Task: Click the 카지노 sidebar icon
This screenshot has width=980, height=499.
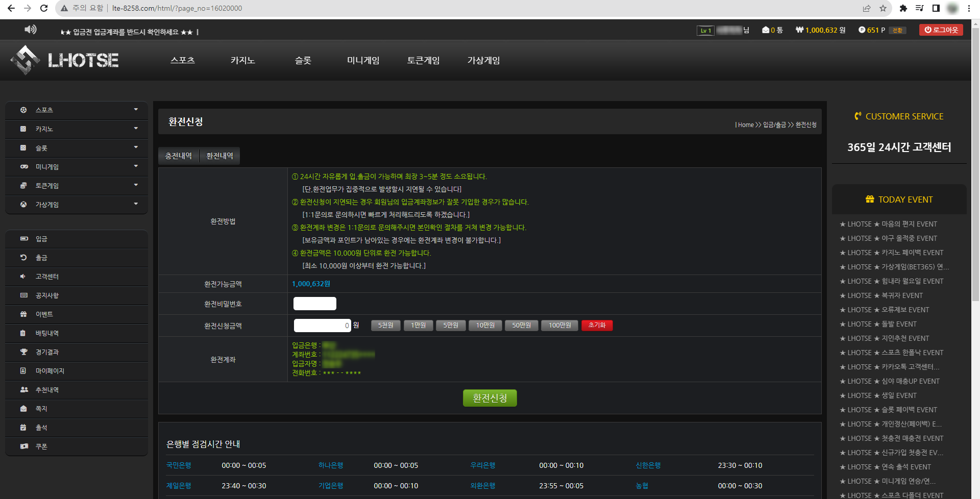Action: tap(23, 129)
